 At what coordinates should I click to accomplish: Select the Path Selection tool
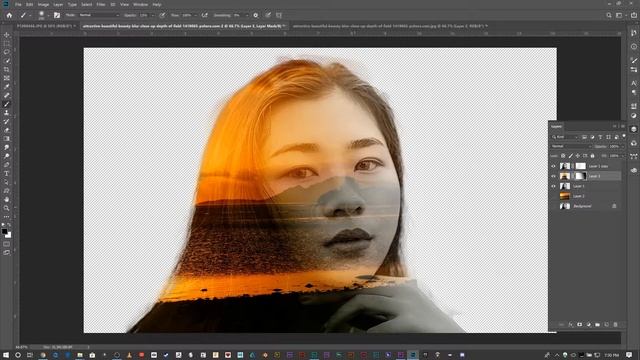[7, 182]
